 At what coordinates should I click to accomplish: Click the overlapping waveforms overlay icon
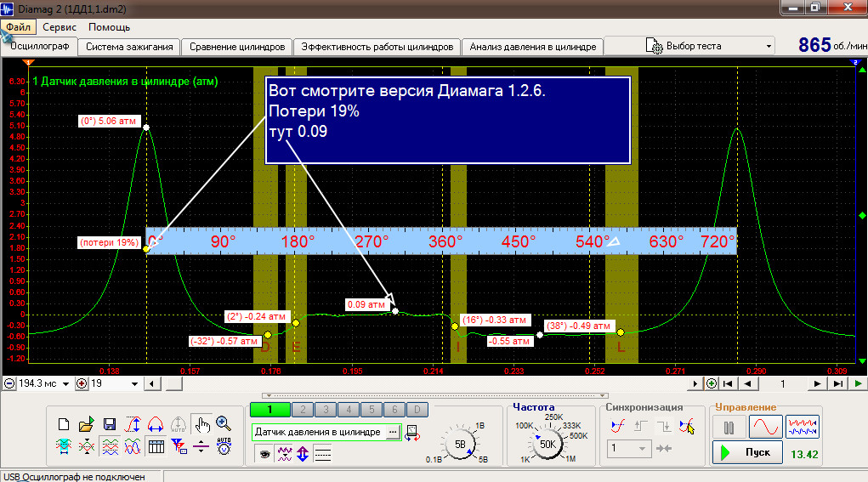133,446
